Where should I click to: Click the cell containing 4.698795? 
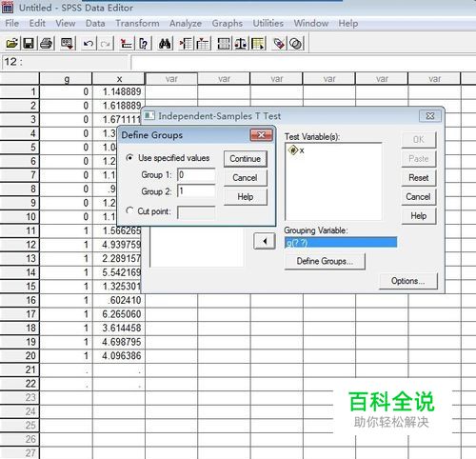tap(119, 342)
